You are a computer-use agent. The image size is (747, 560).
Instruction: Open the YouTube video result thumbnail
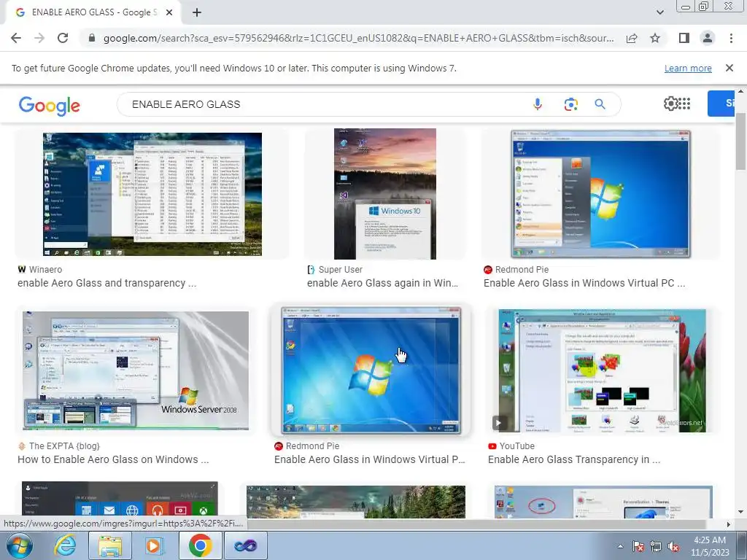pyautogui.click(x=602, y=370)
